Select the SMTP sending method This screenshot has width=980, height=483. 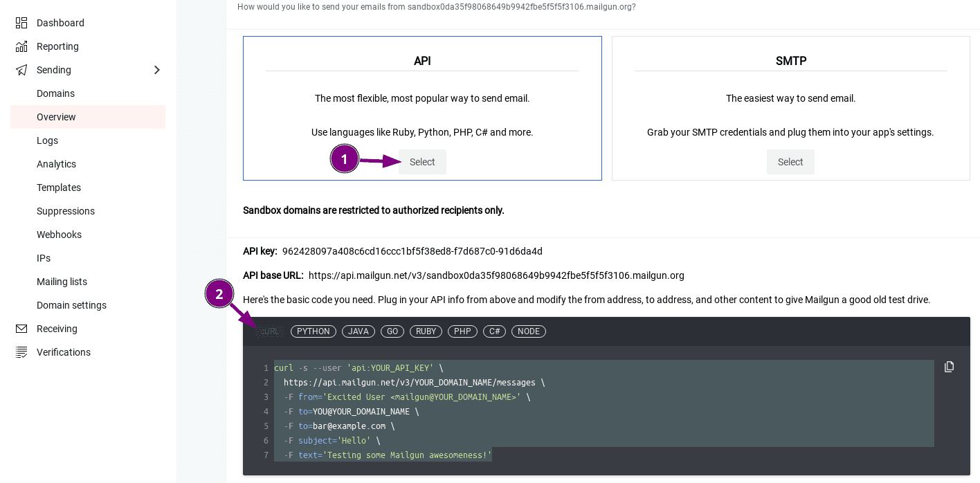(x=790, y=162)
